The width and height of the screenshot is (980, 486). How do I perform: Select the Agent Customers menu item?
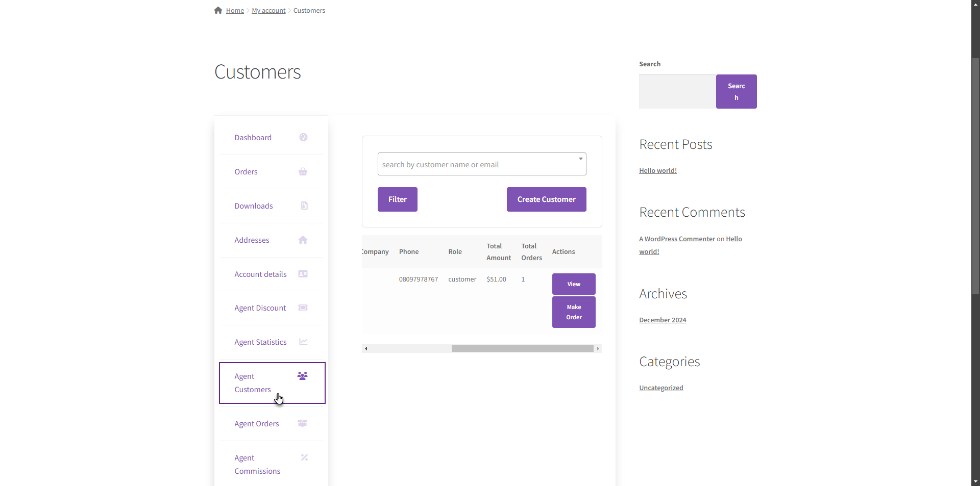(x=272, y=383)
